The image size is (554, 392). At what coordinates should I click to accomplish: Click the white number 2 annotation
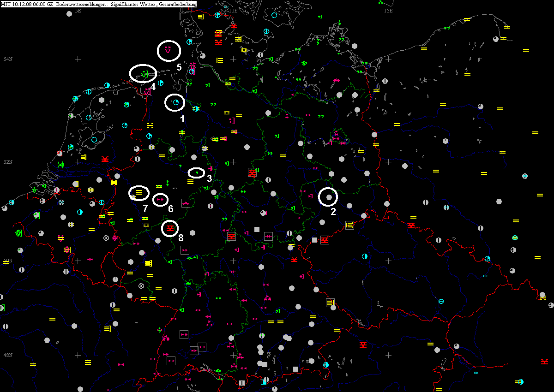tap(332, 212)
